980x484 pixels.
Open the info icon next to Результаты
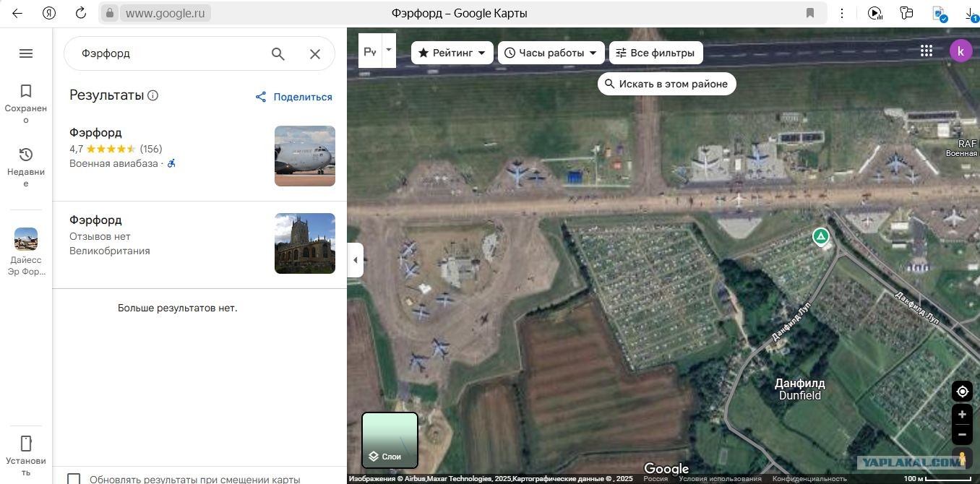(152, 95)
